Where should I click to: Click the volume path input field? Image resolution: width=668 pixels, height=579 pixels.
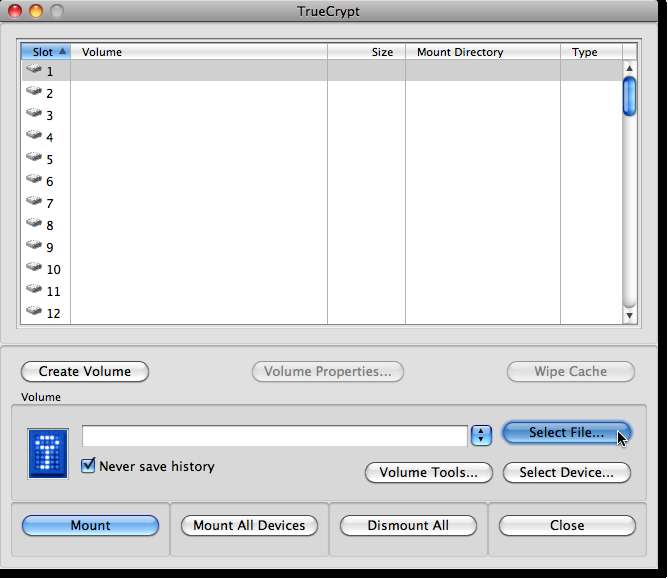pos(275,435)
